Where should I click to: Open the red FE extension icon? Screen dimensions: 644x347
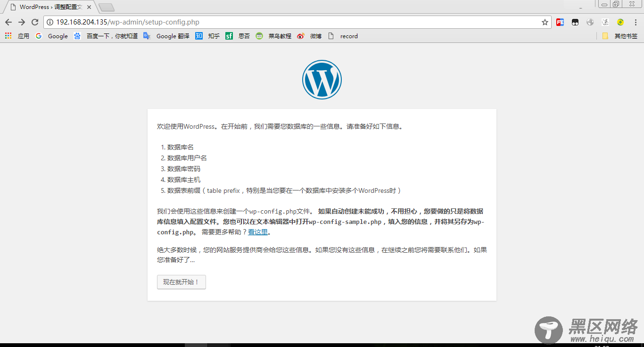pos(560,22)
